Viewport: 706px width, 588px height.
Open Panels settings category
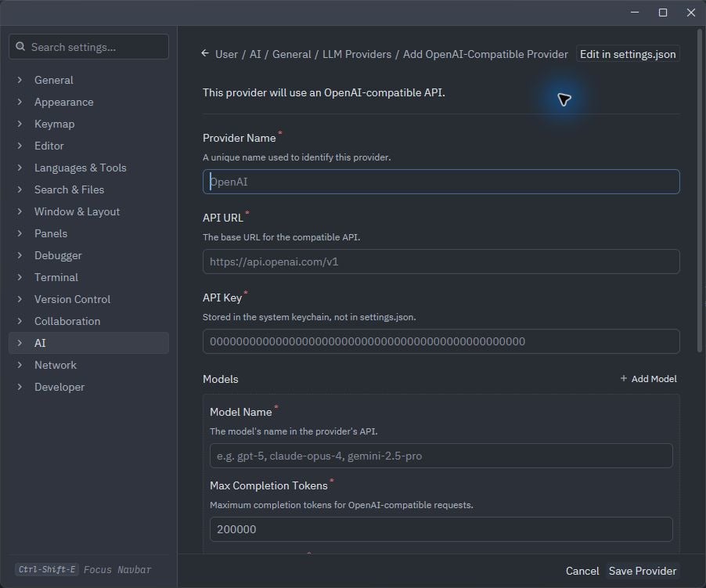88,233
